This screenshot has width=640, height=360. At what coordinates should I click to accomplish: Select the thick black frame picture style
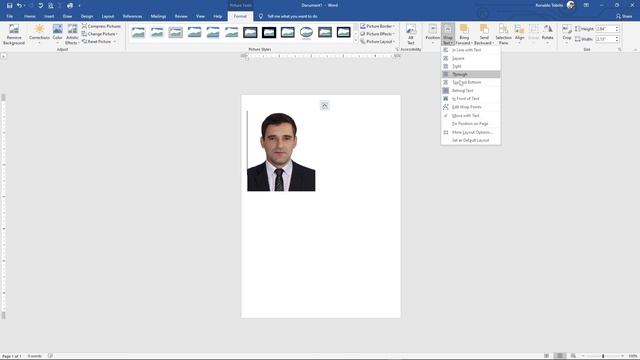pyautogui.click(x=269, y=32)
